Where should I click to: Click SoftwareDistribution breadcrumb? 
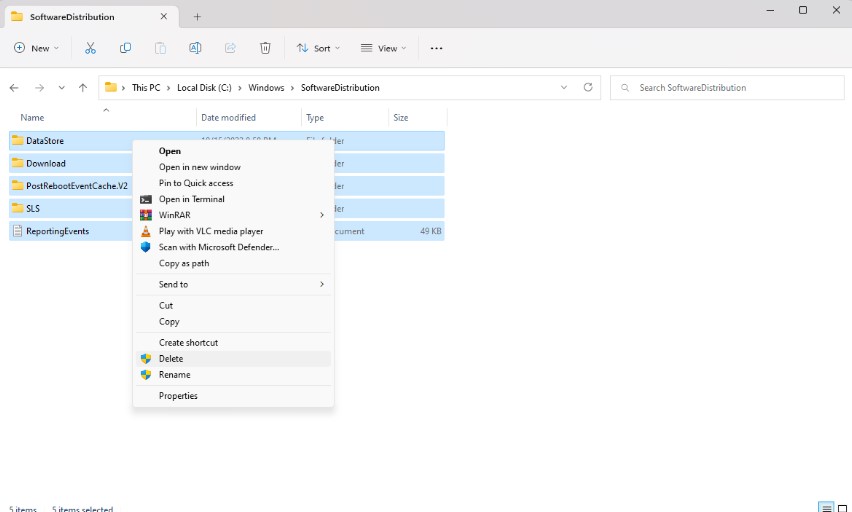[340, 88]
